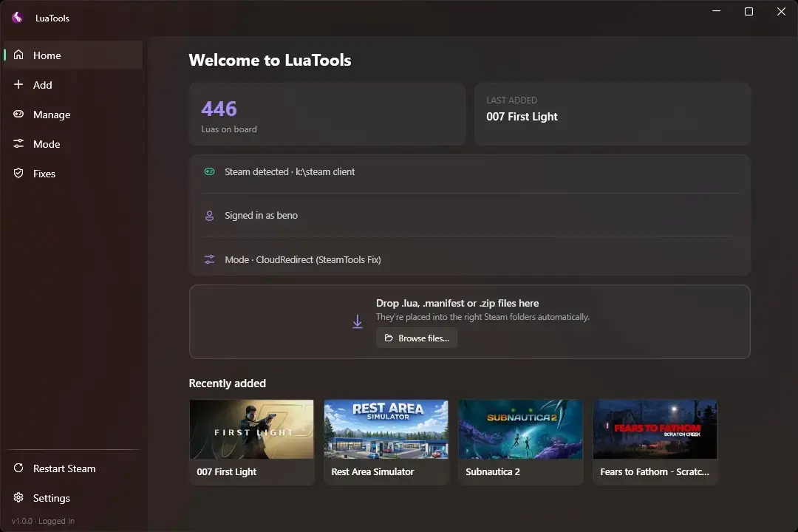Click the user icon next to Signed in

[209, 216]
